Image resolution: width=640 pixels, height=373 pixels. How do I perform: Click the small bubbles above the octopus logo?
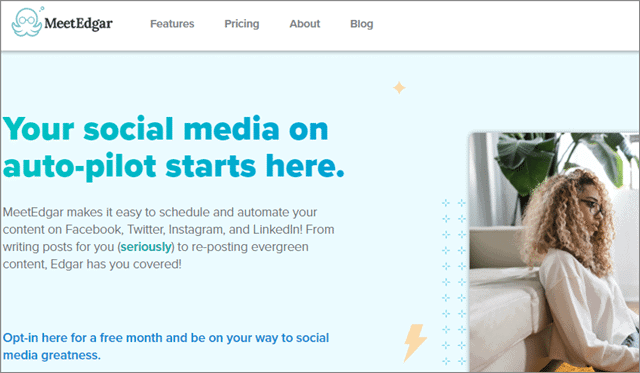pos(41,9)
